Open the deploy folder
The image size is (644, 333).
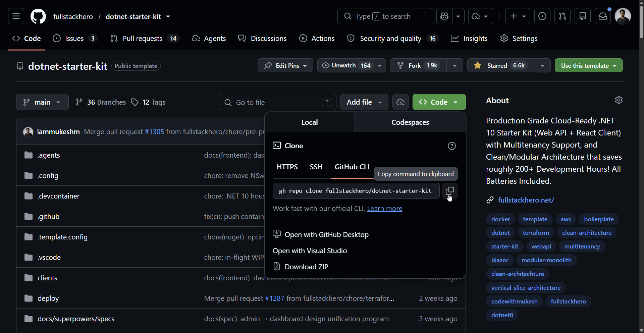(x=48, y=298)
